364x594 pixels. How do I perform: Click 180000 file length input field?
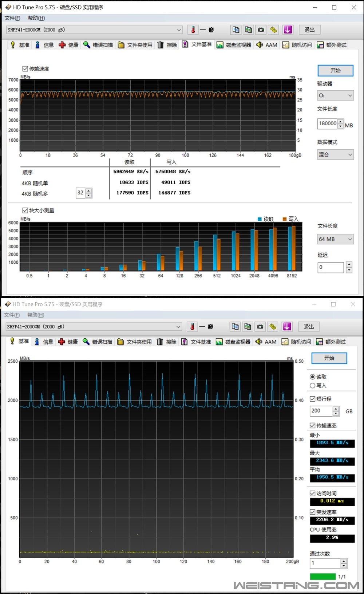327,124
